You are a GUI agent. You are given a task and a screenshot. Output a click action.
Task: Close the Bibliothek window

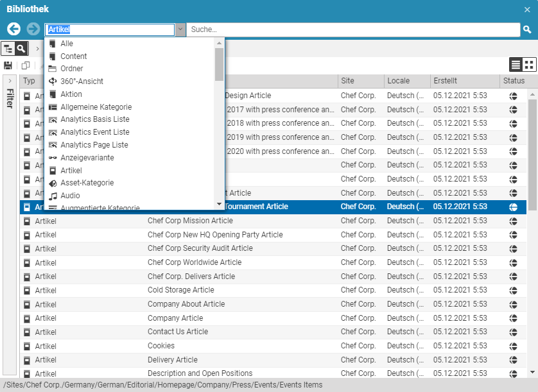point(527,10)
